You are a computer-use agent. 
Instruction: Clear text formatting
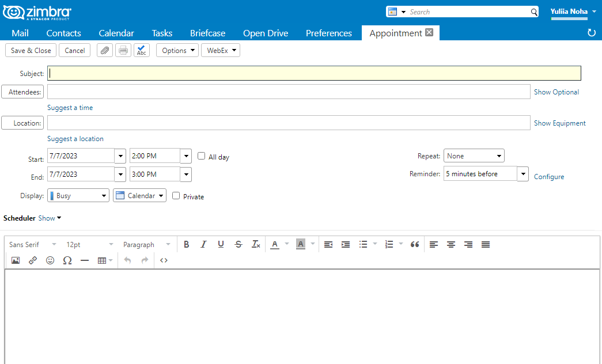click(x=256, y=245)
